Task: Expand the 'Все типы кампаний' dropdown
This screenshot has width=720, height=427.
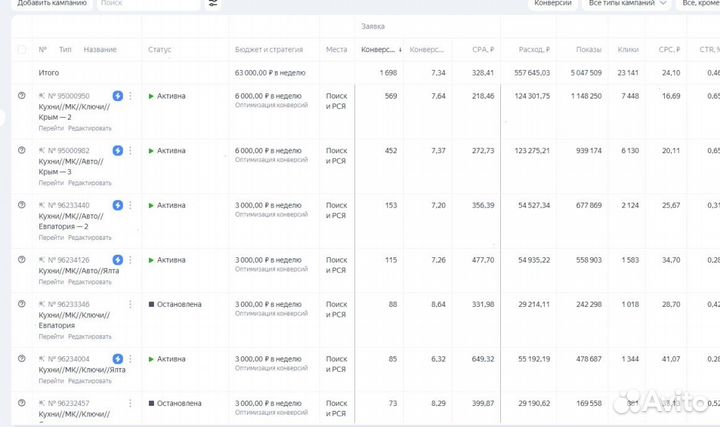Action: tap(628, 4)
